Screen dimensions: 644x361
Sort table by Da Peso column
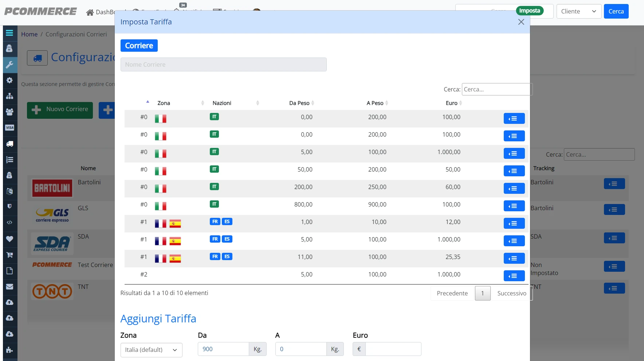(299, 103)
